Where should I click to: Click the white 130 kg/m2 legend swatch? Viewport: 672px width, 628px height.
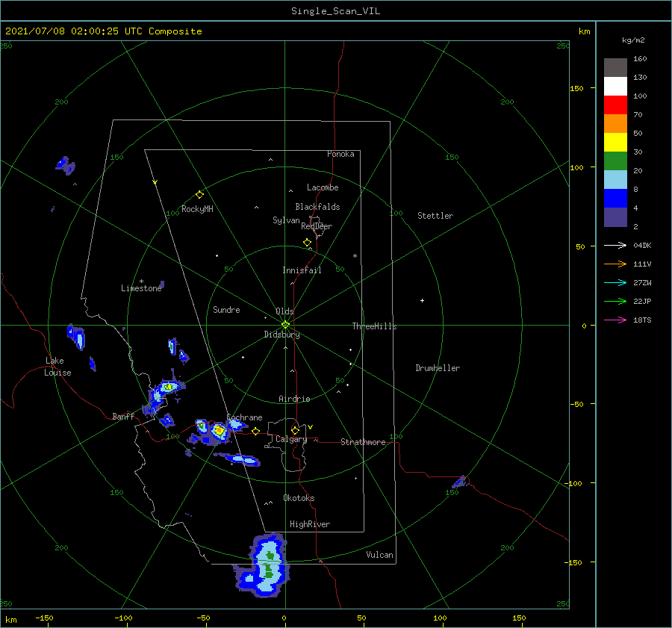click(x=615, y=86)
